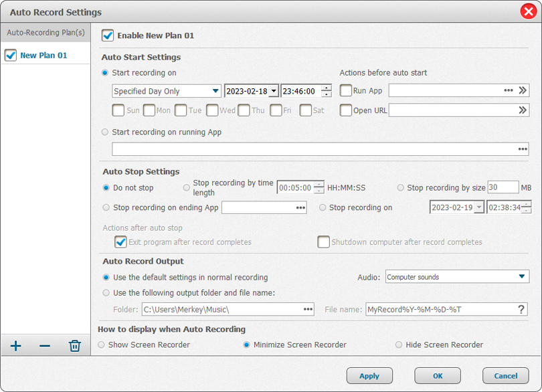542x392 pixels.
Task: Click file name help question mark
Action: tap(521, 309)
